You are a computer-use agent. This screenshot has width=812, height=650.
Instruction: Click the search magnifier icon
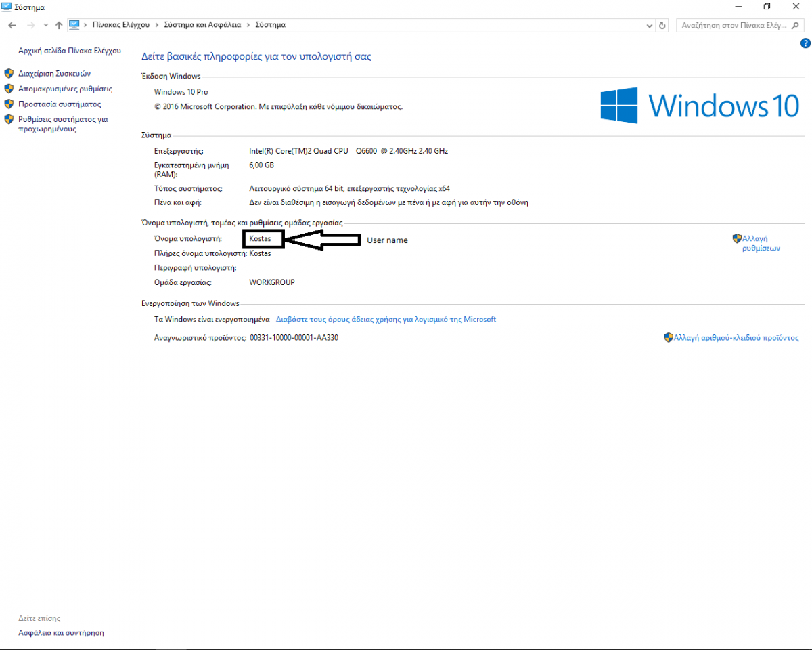point(796,25)
